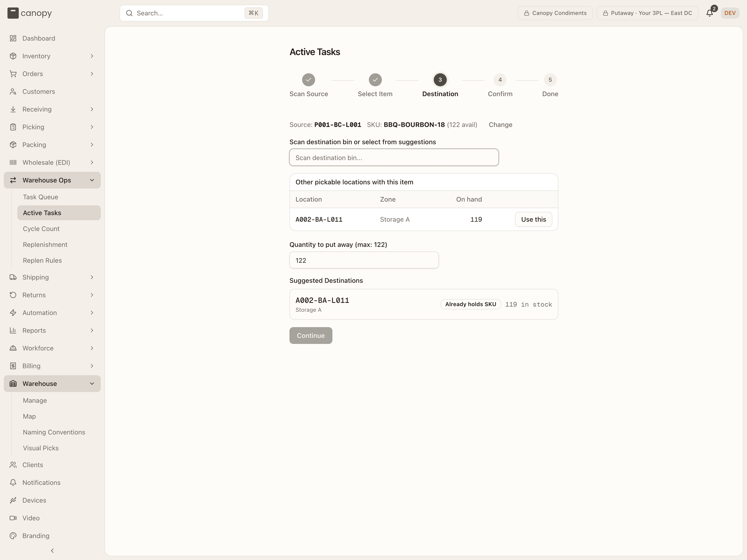The image size is (747, 560).
Task: Click the Workforce hard-hat icon
Action: (x=13, y=348)
